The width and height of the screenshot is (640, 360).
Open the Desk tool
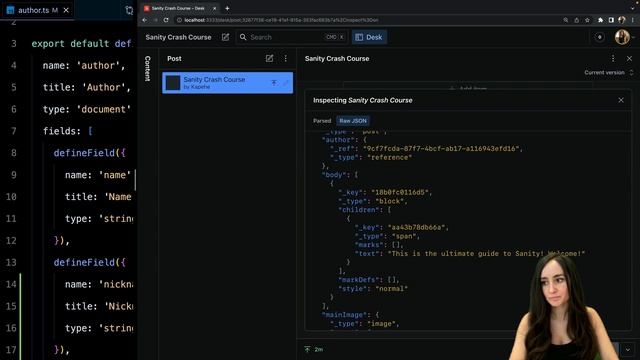pyautogui.click(x=369, y=37)
